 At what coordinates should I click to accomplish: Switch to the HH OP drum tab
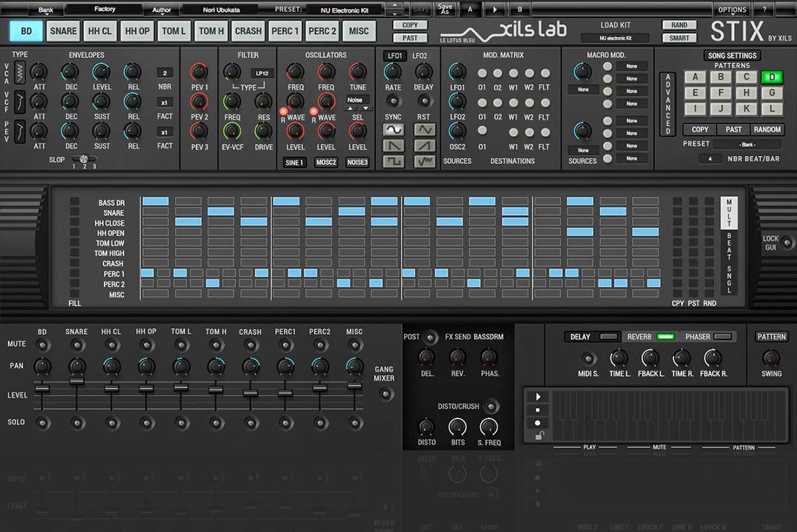tap(137, 31)
